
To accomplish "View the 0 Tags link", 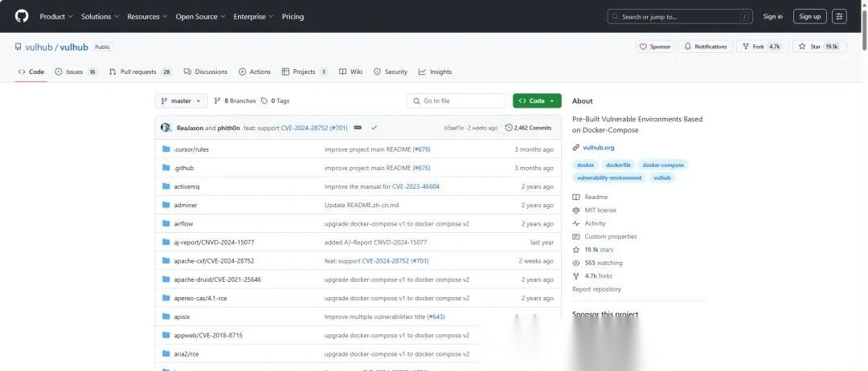I will coord(275,100).
